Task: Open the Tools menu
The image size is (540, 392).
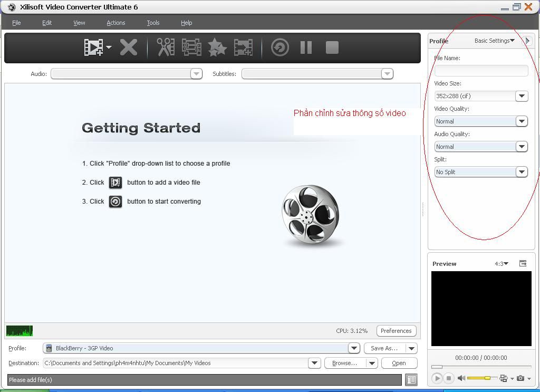Action: click(x=153, y=23)
